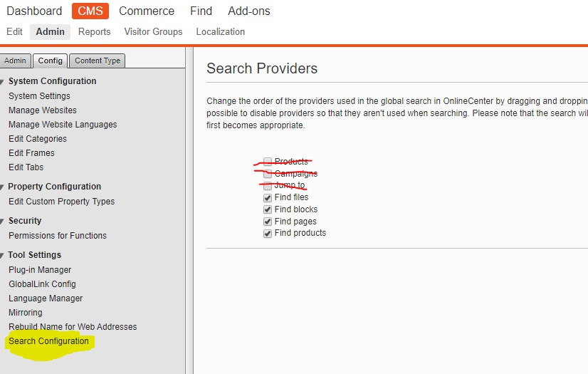Collapse the Tool Settings section
The image size is (588, 374).
pos(3,255)
